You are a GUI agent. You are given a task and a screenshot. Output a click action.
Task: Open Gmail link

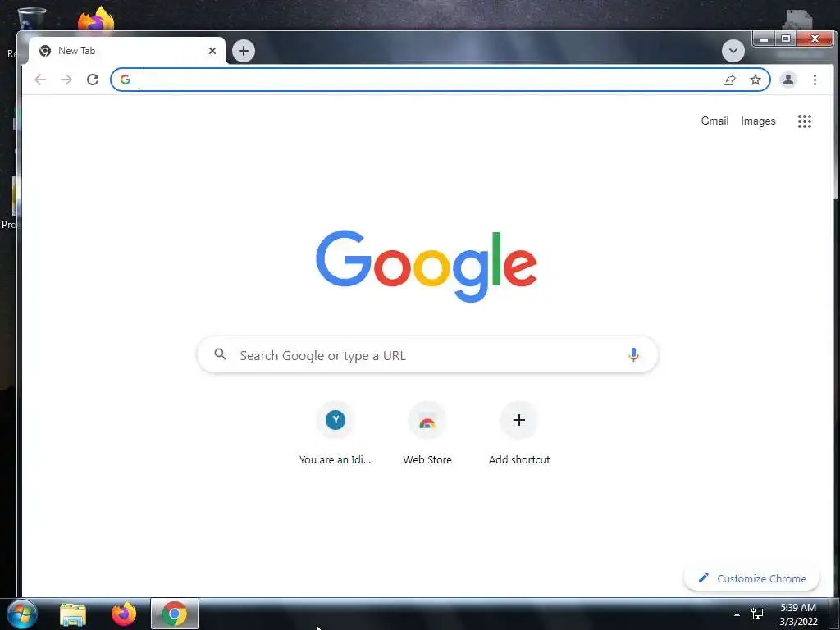click(714, 121)
